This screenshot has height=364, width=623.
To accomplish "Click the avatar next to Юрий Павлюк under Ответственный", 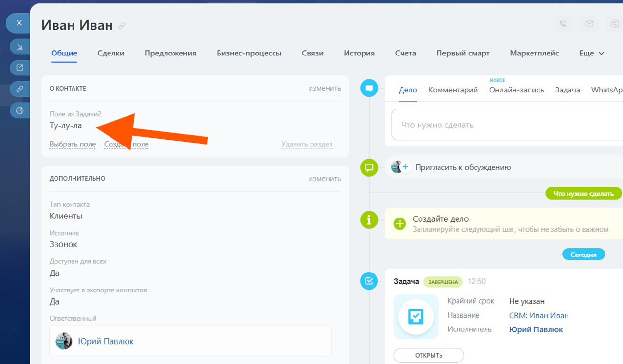I will [x=64, y=341].
